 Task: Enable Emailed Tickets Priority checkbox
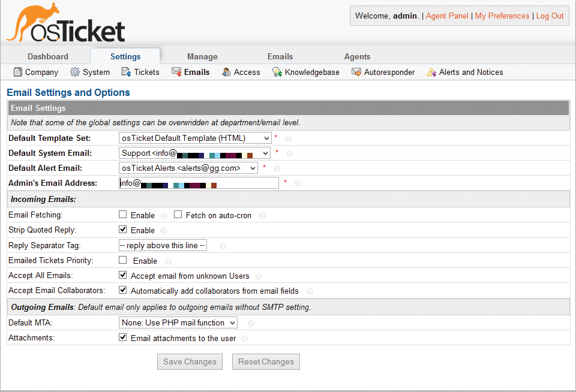pyautogui.click(x=122, y=260)
